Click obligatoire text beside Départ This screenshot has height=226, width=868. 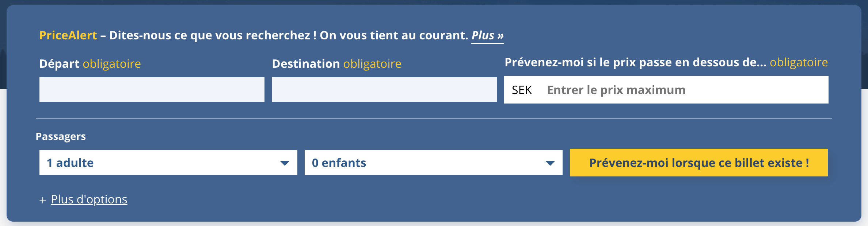point(112,64)
